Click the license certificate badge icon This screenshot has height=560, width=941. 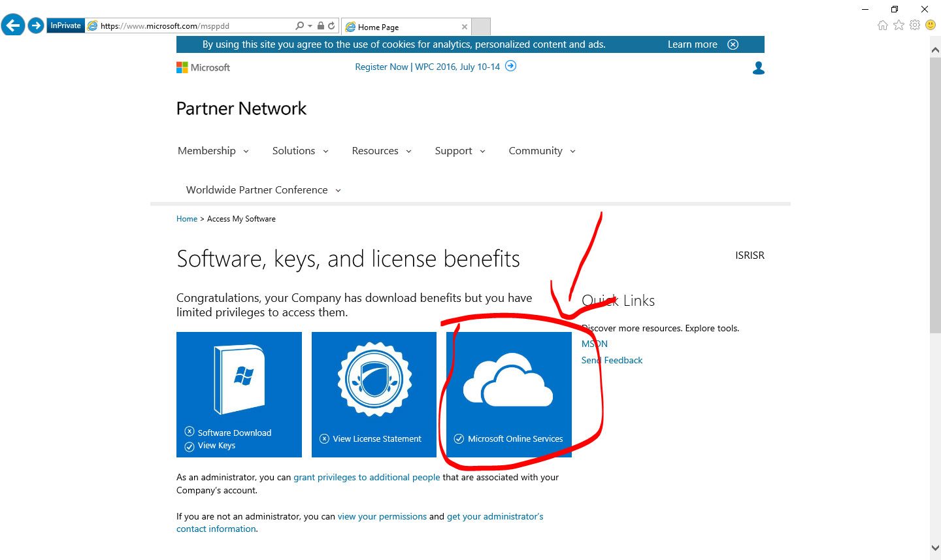click(374, 379)
